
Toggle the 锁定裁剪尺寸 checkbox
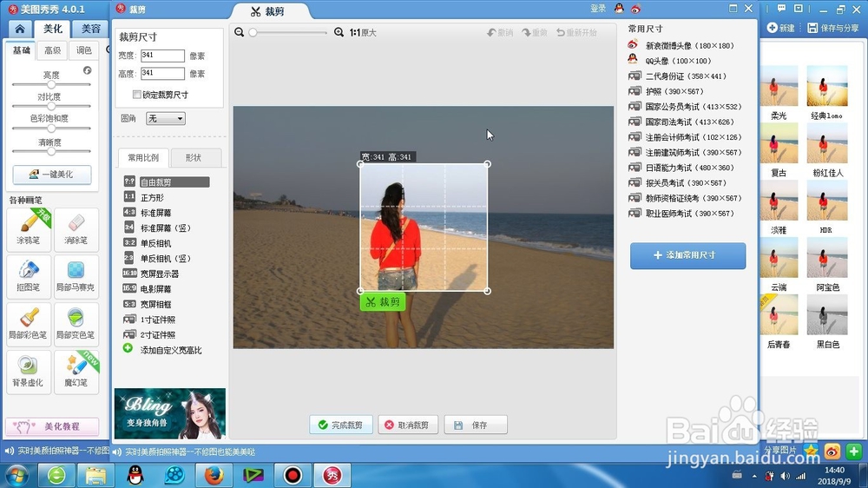tap(136, 95)
